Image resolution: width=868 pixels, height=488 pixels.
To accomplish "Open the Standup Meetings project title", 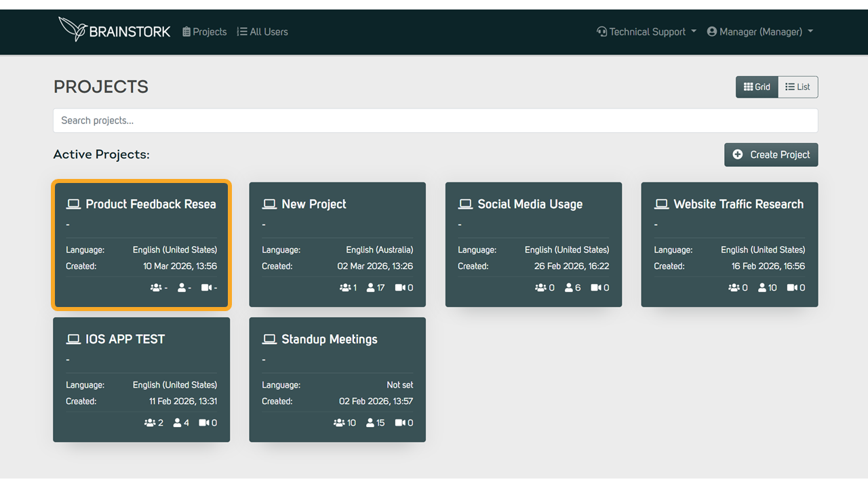I will [329, 339].
